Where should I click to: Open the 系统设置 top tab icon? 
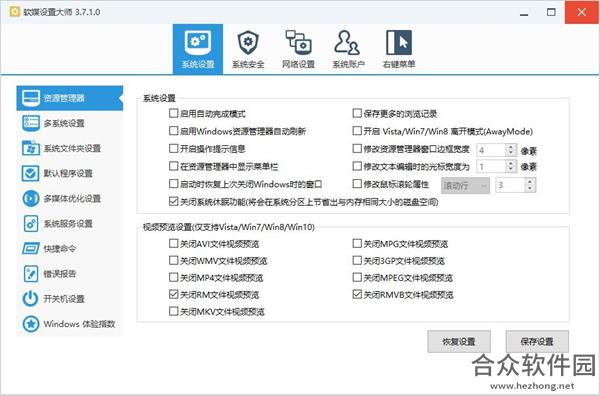(x=197, y=41)
